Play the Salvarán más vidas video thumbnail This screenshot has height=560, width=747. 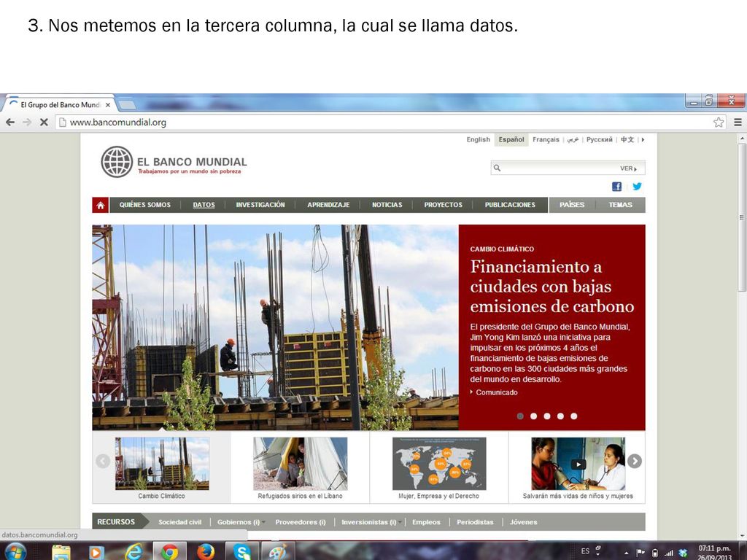coord(578,464)
